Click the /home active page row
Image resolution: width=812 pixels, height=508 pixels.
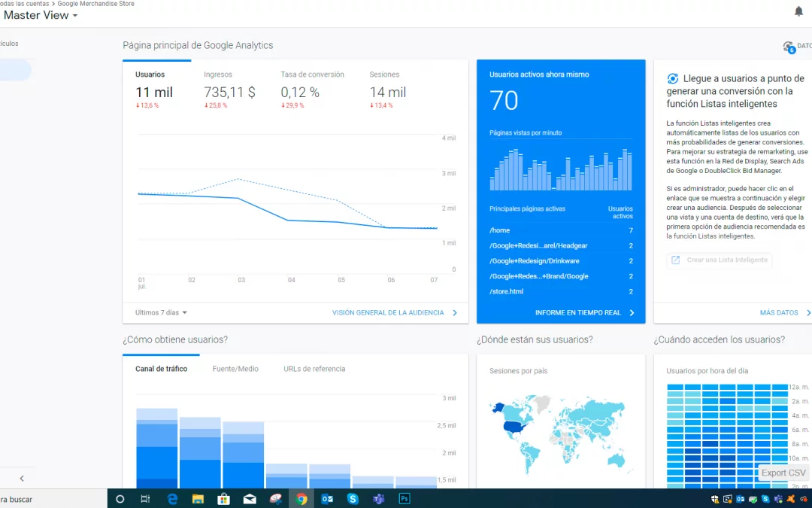pyautogui.click(x=561, y=230)
